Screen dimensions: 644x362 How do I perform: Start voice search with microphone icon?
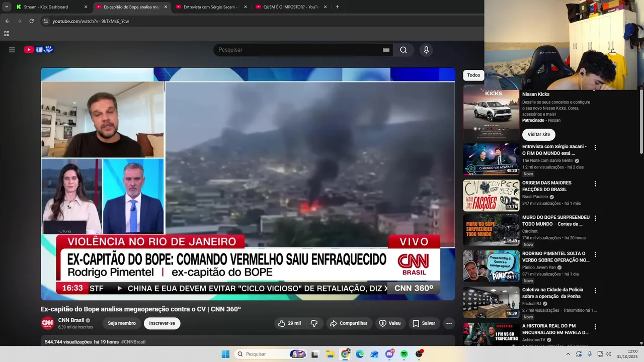tap(426, 50)
